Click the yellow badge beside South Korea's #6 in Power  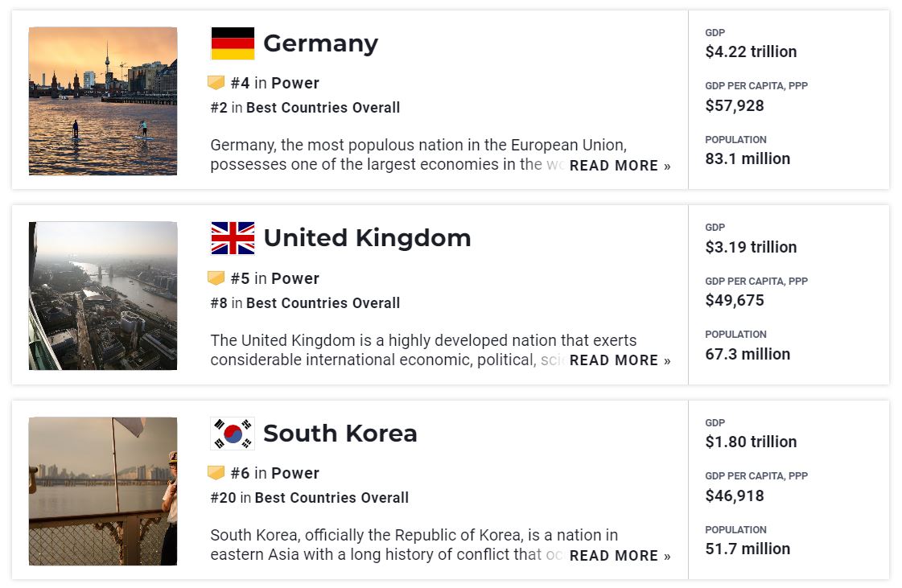click(216, 473)
